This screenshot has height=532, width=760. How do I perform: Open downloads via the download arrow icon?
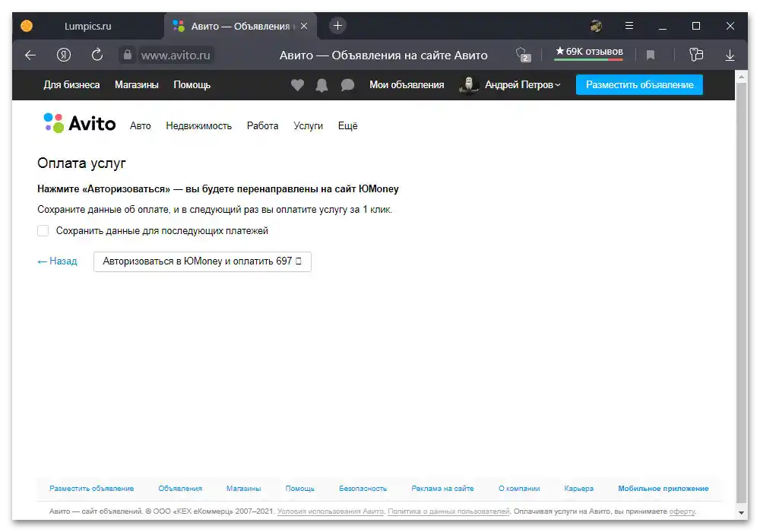click(x=730, y=55)
